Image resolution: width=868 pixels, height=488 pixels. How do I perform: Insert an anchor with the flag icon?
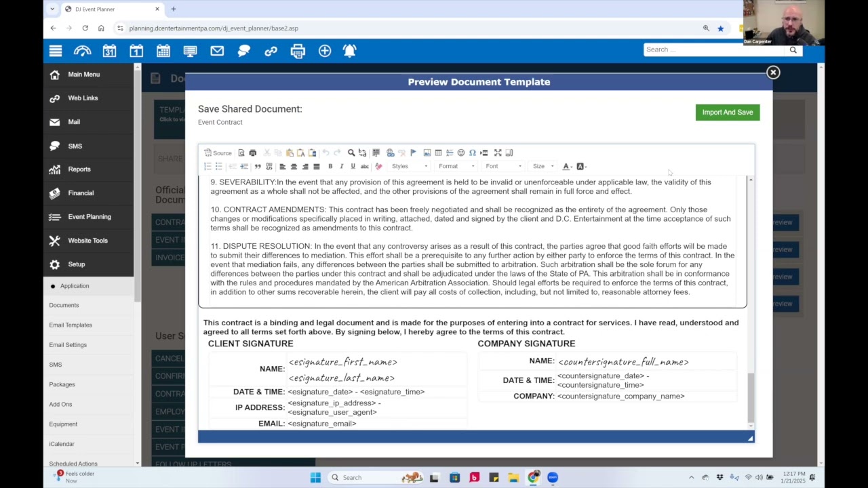(414, 153)
